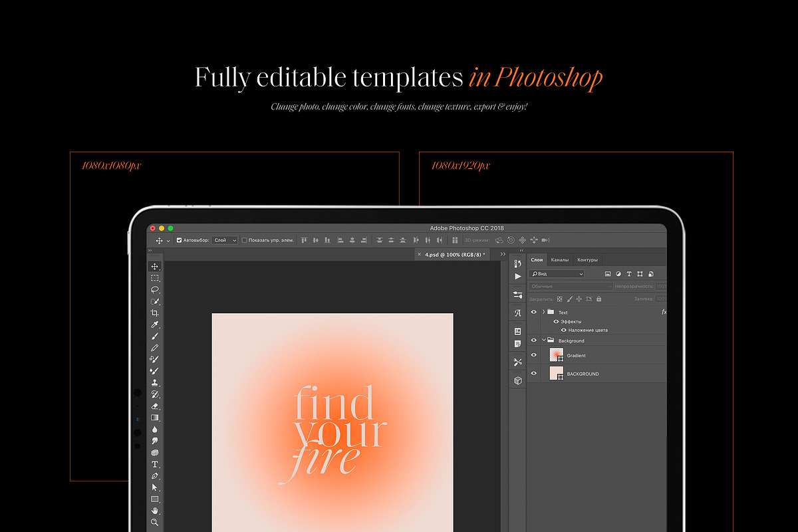Open the Character panel icon
The image size is (798, 532).
click(x=517, y=313)
